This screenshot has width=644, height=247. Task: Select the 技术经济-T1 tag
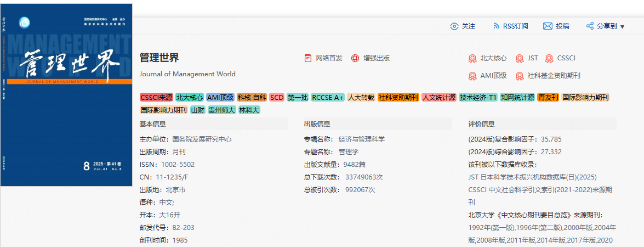pos(478,97)
